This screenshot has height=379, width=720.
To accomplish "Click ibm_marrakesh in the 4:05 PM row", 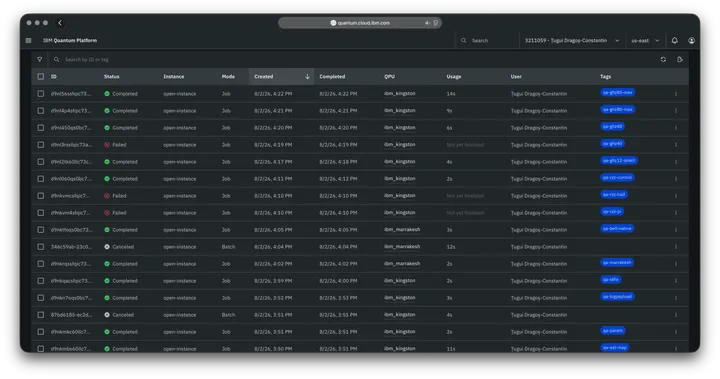I will coord(402,230).
